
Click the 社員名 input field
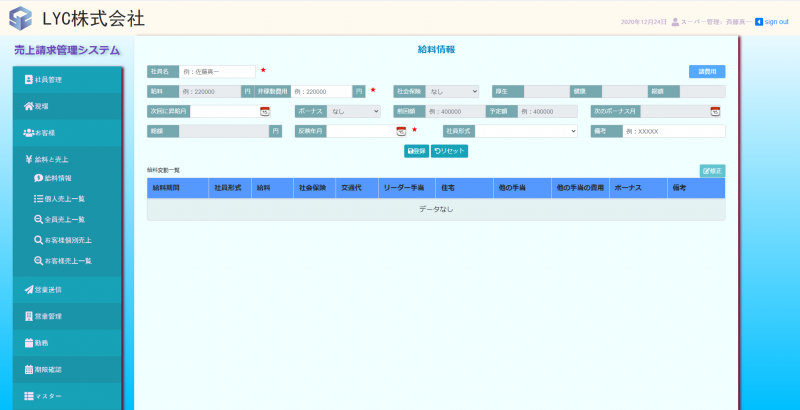(x=218, y=72)
